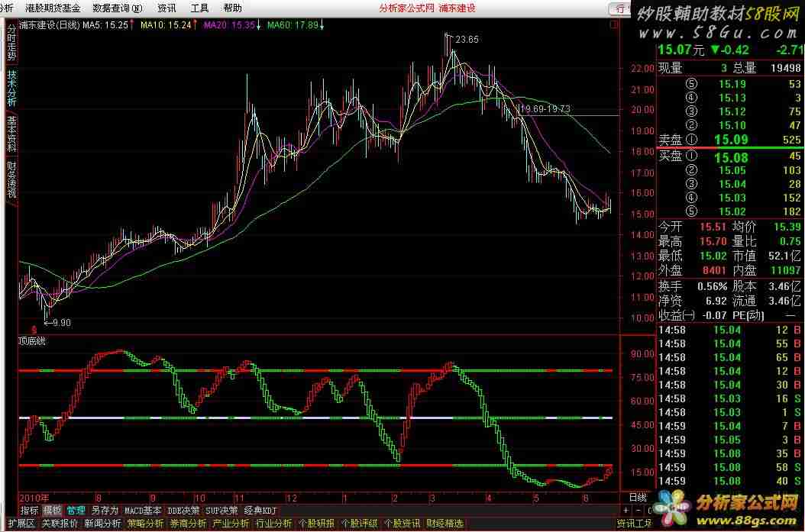Open the 券商分析 tab
The height and width of the screenshot is (532, 805).
(x=188, y=524)
